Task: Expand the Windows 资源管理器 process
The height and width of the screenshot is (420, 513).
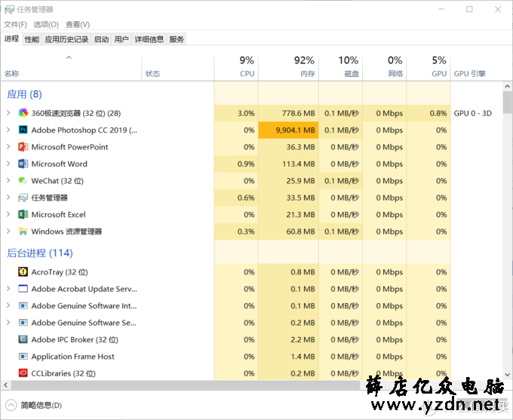Action: tap(8, 231)
